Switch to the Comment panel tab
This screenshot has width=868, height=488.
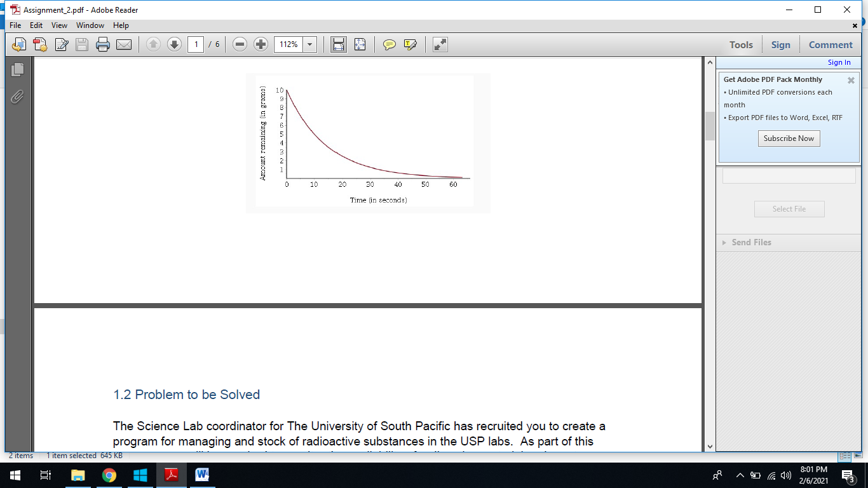coord(830,44)
